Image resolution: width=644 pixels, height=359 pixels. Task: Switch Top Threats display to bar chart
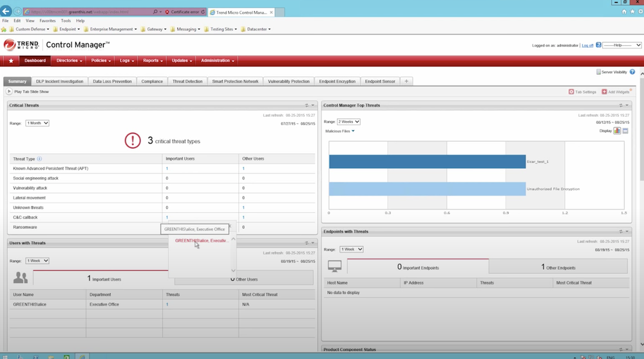click(x=617, y=131)
